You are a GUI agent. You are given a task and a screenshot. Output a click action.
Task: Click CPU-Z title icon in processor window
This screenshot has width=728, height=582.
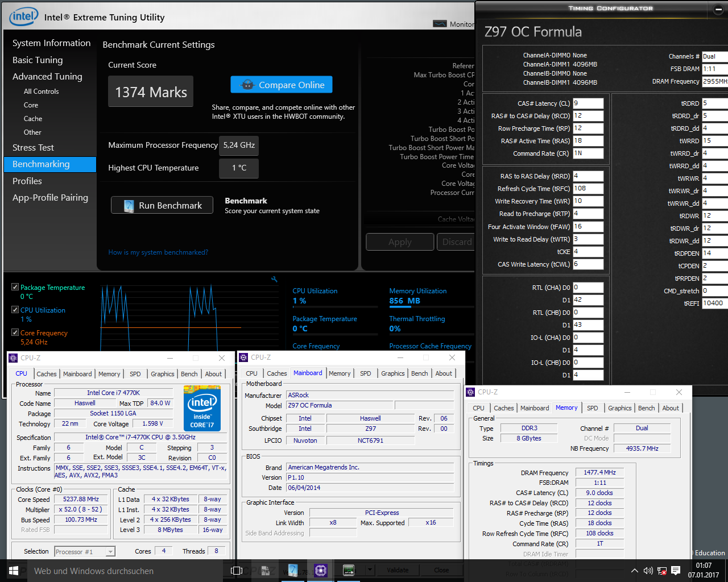point(13,358)
